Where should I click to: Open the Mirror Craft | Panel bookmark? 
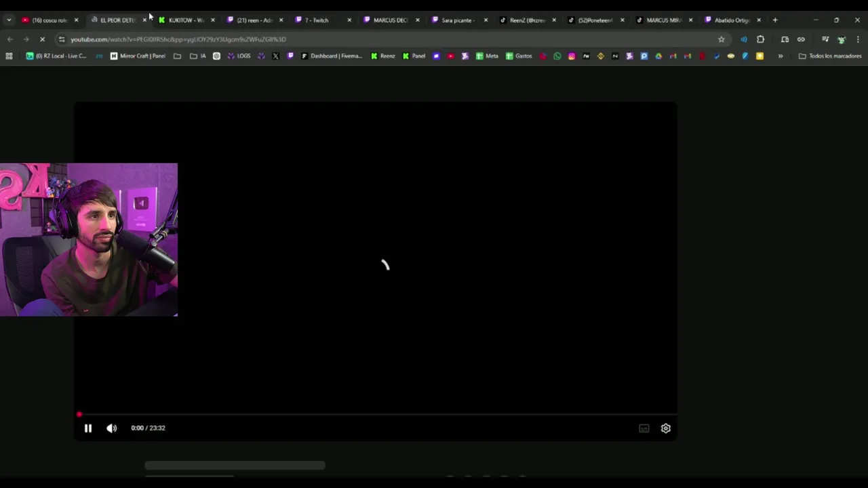pyautogui.click(x=138, y=56)
